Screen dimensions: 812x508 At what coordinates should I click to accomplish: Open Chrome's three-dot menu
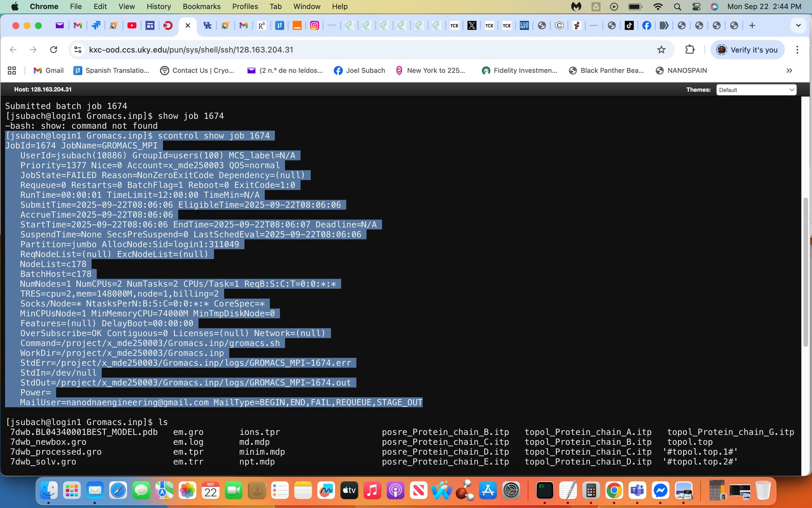(797, 50)
